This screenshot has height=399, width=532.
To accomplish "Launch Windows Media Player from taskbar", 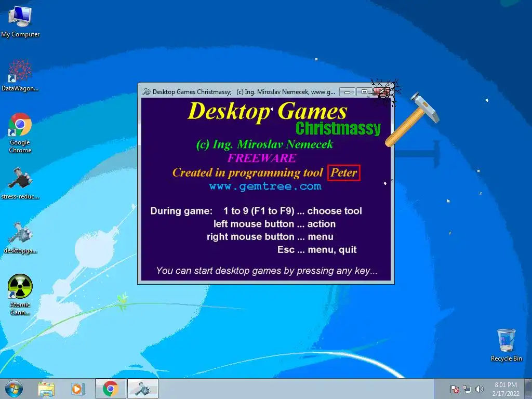I will click(x=77, y=389).
